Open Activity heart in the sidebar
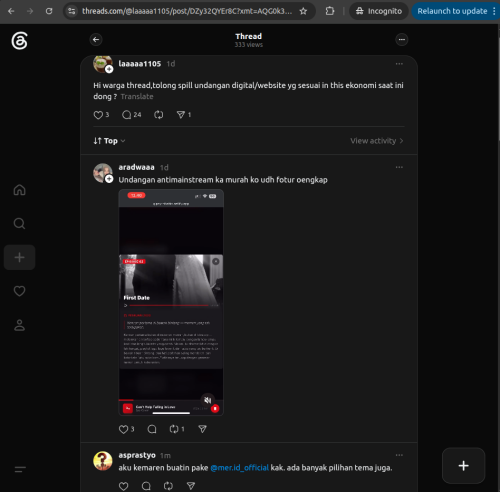Viewport: 500px width, 492px height. coord(19,291)
